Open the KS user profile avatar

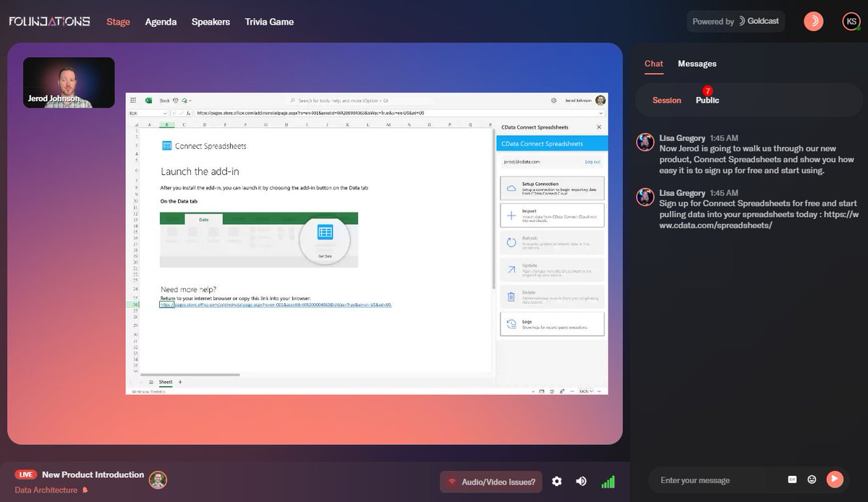click(x=851, y=22)
